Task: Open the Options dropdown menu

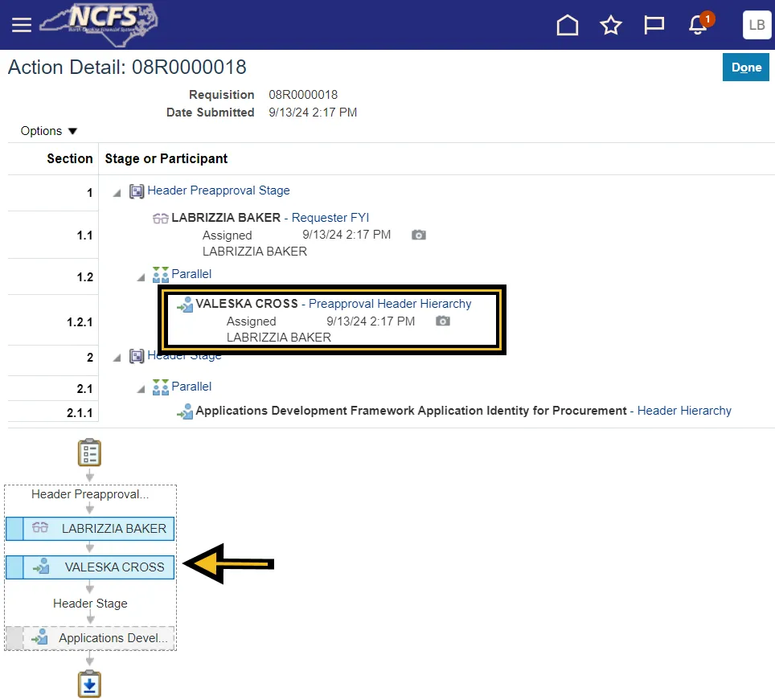Action: (x=49, y=131)
